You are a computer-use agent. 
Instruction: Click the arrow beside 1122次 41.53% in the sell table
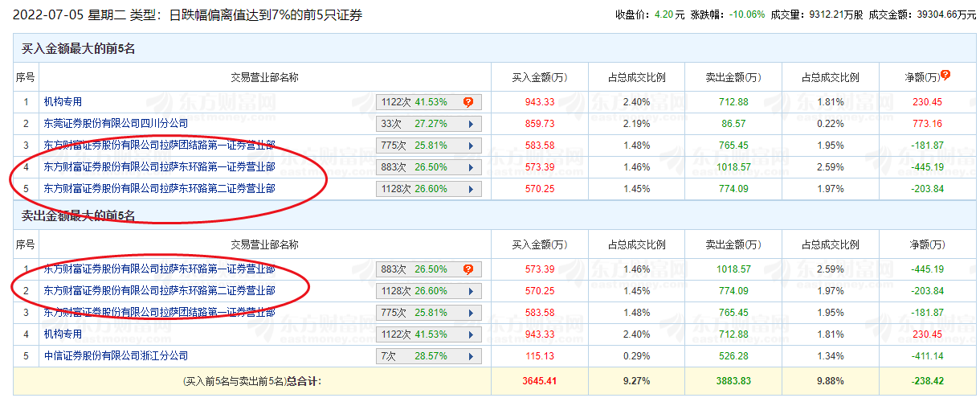click(469, 334)
